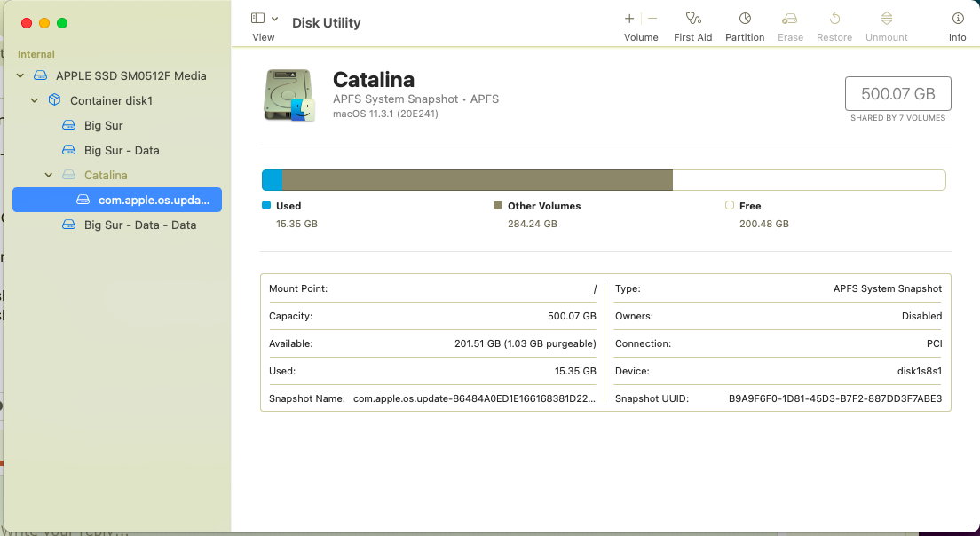The width and height of the screenshot is (980, 536).
Task: Click the Mount Point slash value
Action: point(595,288)
